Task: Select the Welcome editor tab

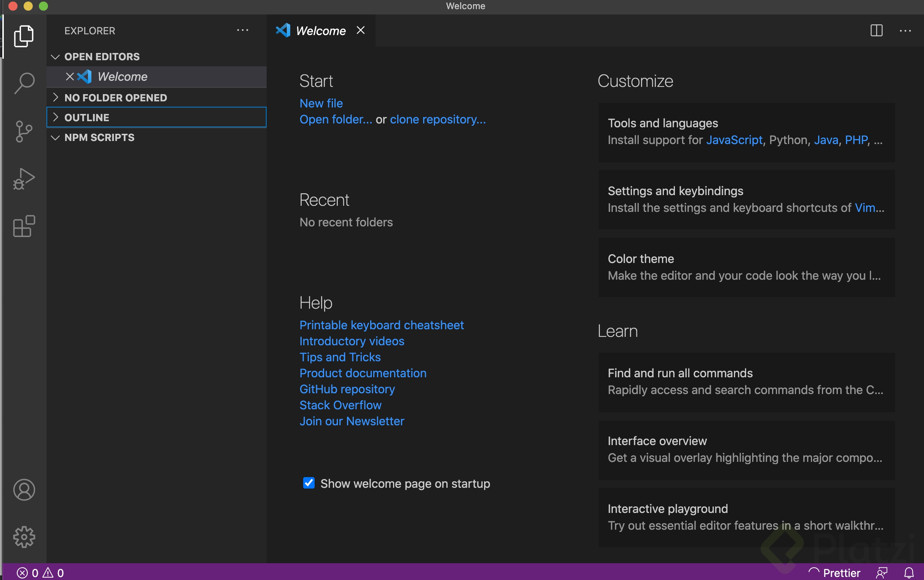Action: point(321,31)
